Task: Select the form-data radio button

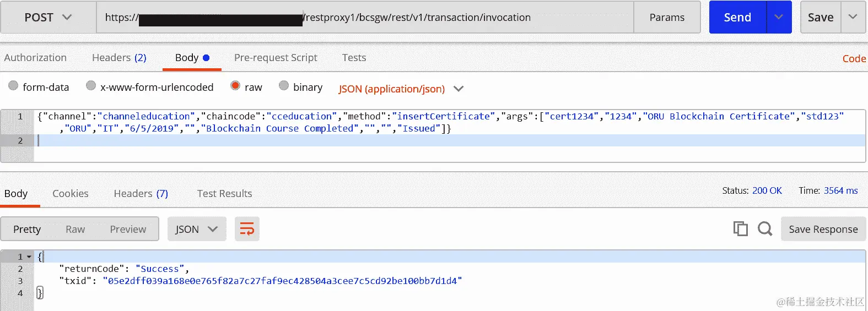Action: (13, 86)
